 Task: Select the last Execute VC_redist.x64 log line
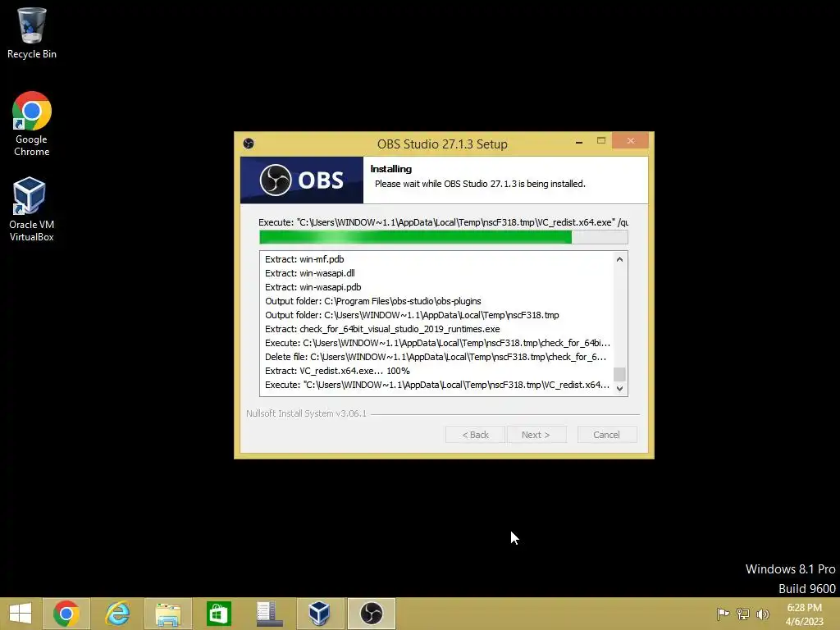(437, 385)
